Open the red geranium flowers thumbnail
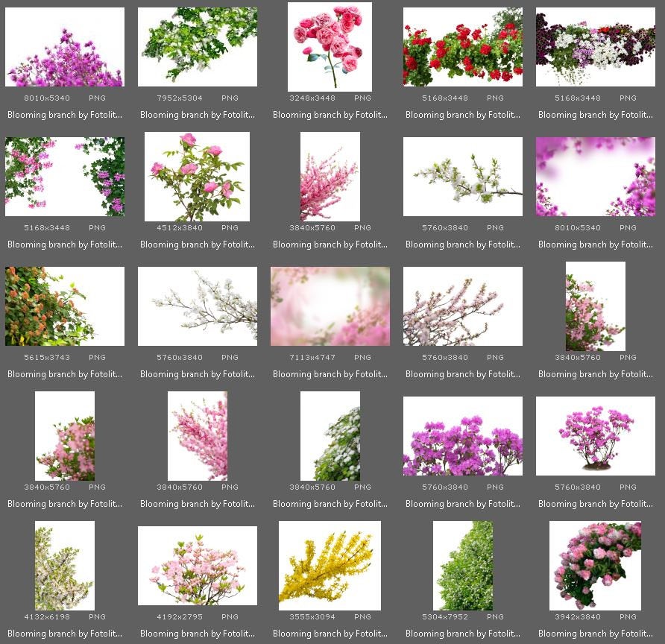The width and height of the screenshot is (665, 644). pos(463,47)
